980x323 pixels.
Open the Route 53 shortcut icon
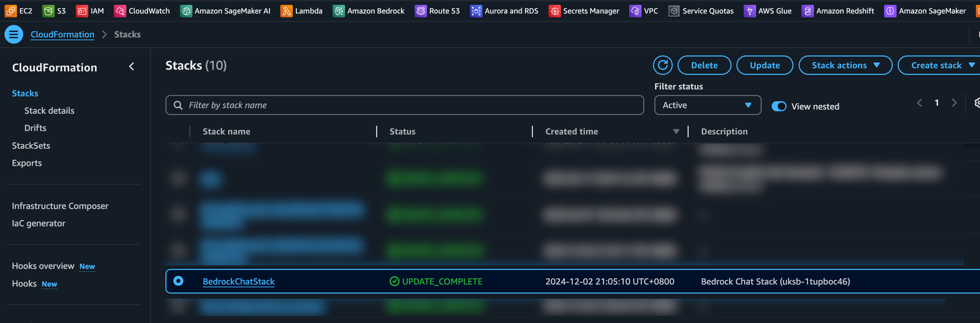pyautogui.click(x=420, y=11)
